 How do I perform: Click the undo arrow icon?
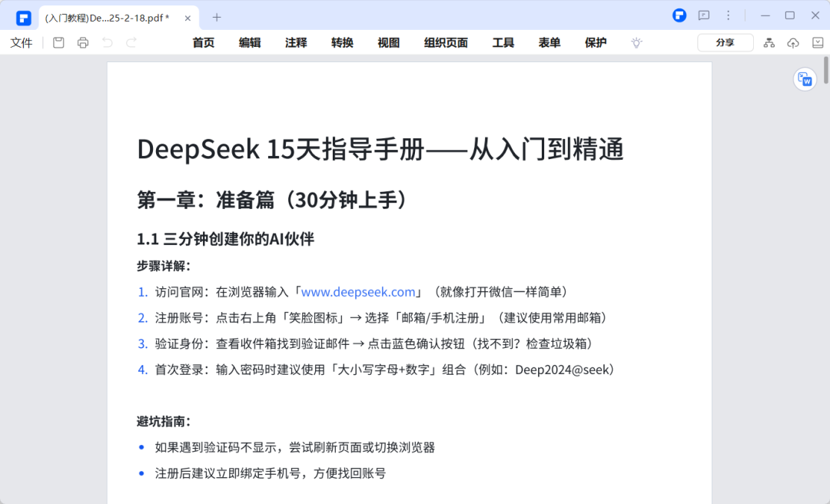(107, 43)
